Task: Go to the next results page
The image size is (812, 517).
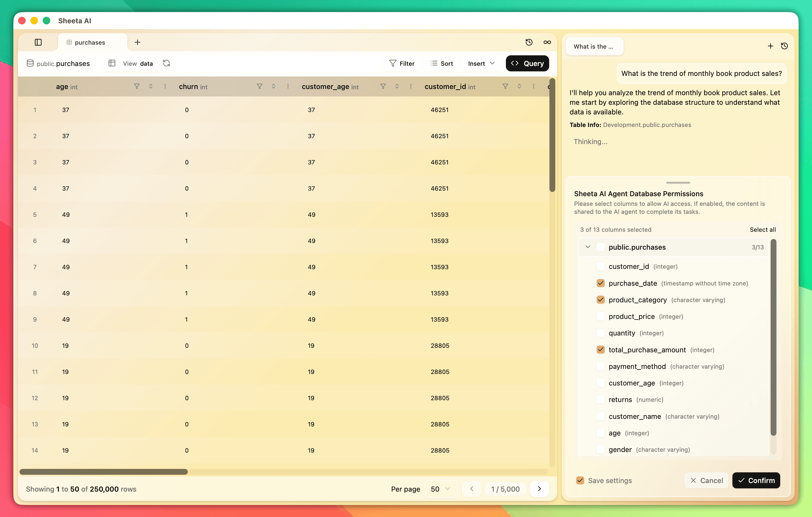Action: pyautogui.click(x=539, y=489)
